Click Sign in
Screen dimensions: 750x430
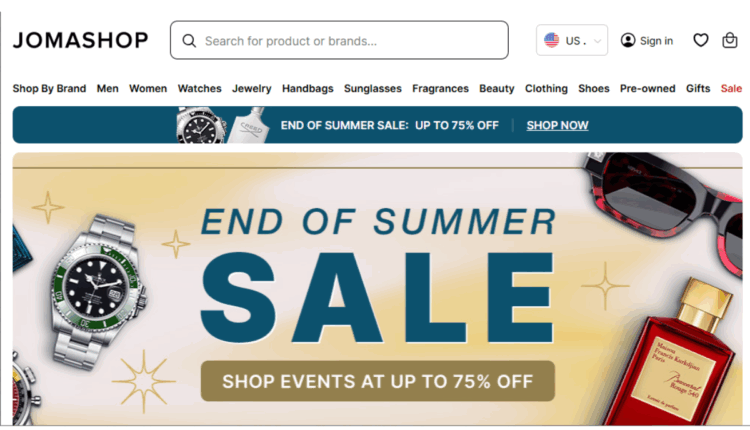coord(656,41)
